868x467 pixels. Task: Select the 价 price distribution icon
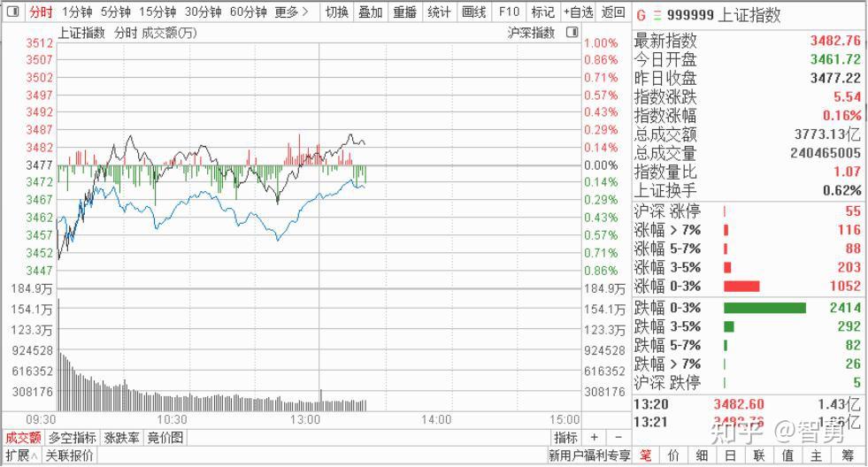674,456
